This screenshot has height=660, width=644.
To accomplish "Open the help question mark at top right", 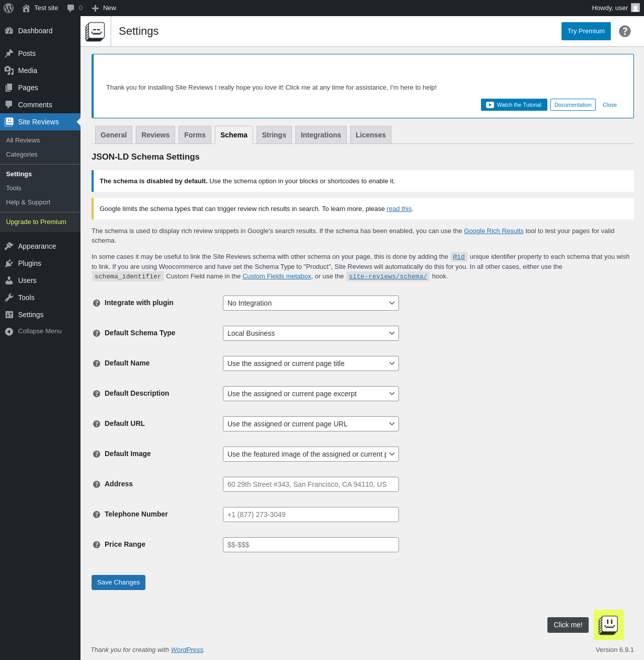I will 625,31.
